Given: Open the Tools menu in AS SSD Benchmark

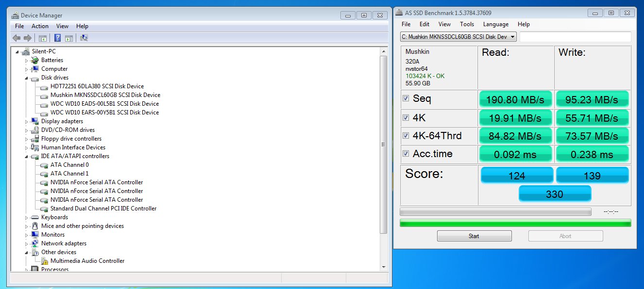Looking at the screenshot, I should [467, 24].
